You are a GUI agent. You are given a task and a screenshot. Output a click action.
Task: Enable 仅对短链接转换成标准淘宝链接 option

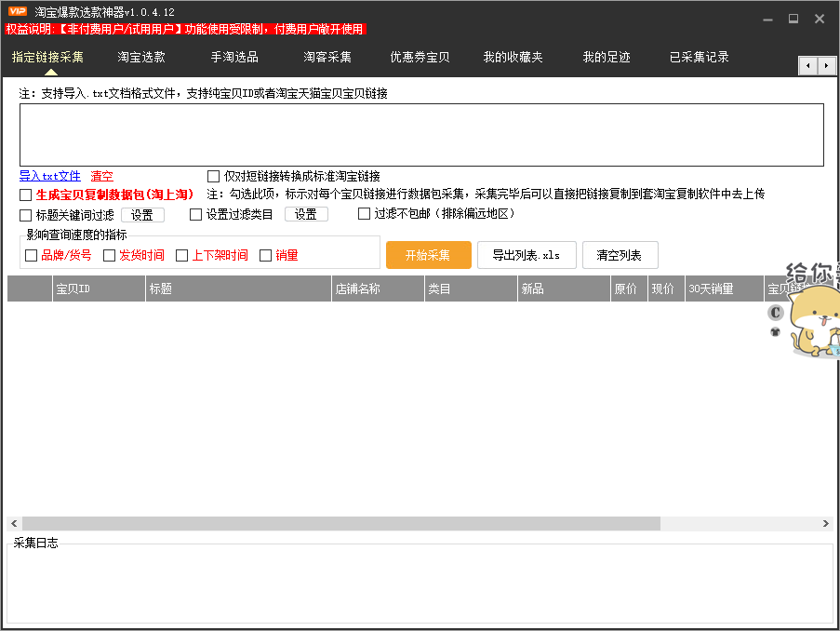point(213,176)
